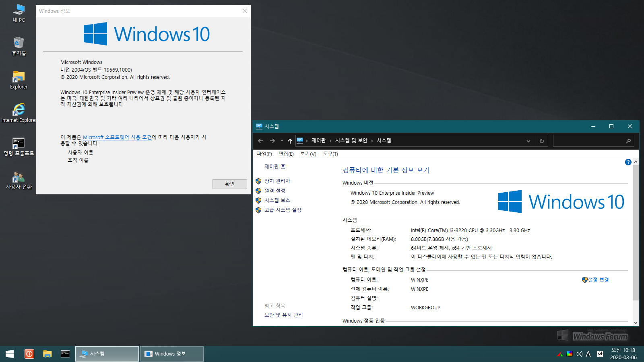Open the Explorer desktop shortcut
The width and height of the screenshot is (644, 362).
19,80
